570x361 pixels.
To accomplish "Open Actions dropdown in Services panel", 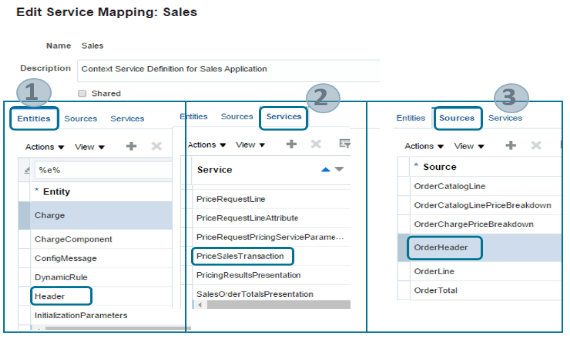I will (x=207, y=145).
